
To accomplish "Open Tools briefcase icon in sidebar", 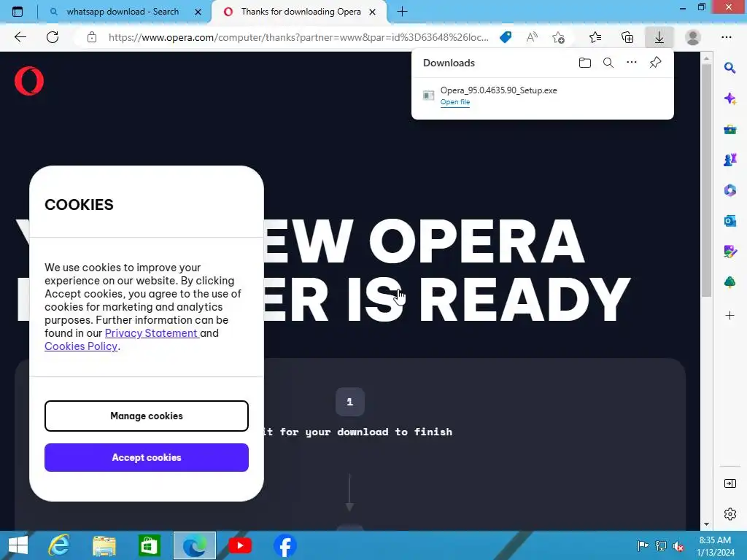I will coord(729,129).
